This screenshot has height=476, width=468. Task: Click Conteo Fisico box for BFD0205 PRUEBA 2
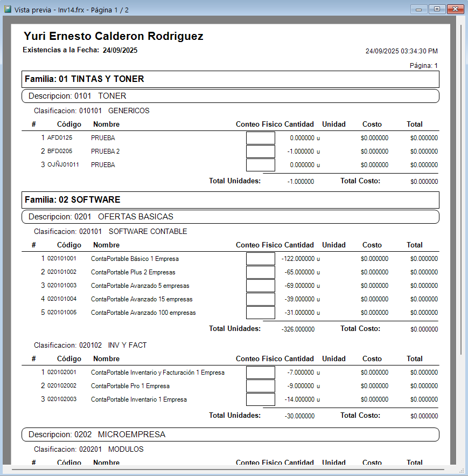(261, 151)
